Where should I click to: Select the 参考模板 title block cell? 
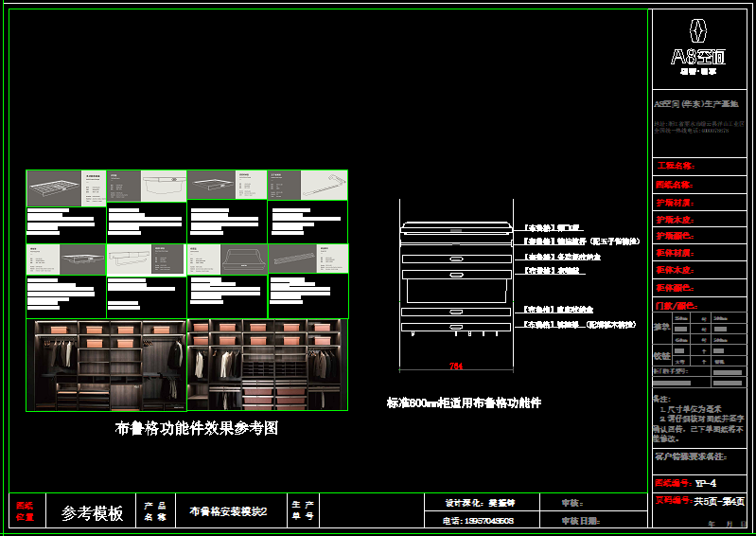(x=92, y=513)
